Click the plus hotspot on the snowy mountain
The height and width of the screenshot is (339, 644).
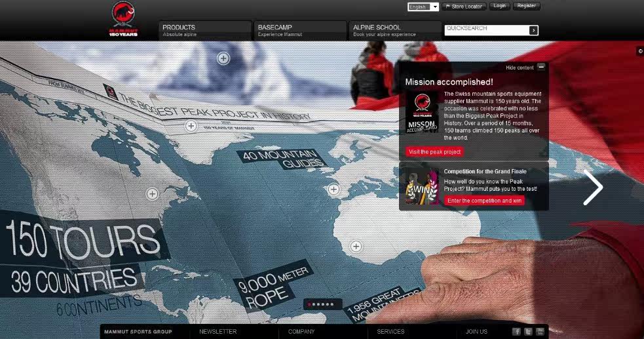point(223,58)
